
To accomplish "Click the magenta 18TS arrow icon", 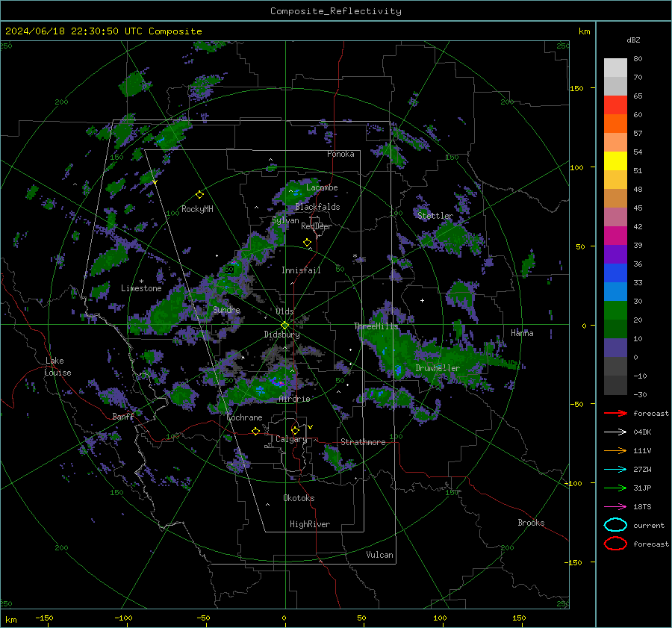I will pyautogui.click(x=615, y=507).
